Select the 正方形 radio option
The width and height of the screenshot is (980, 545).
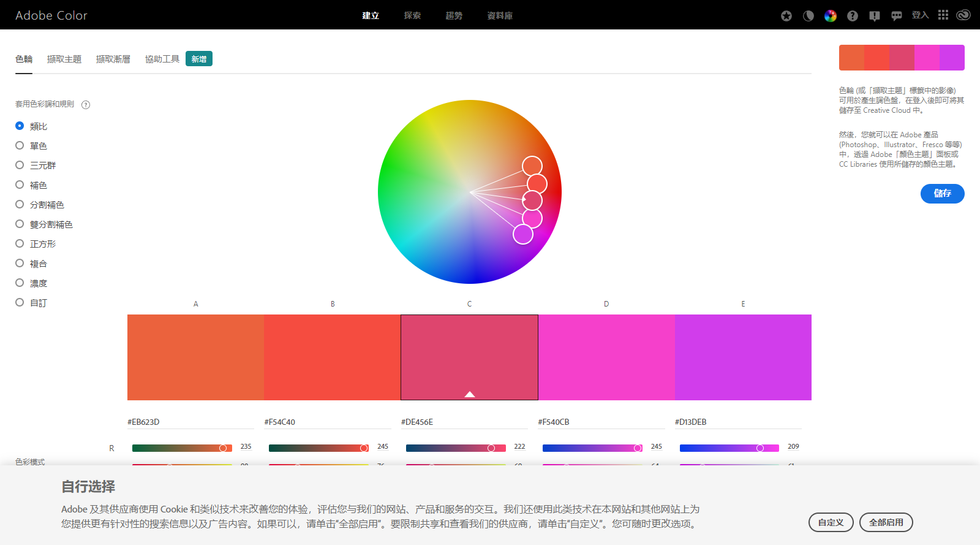pos(20,244)
